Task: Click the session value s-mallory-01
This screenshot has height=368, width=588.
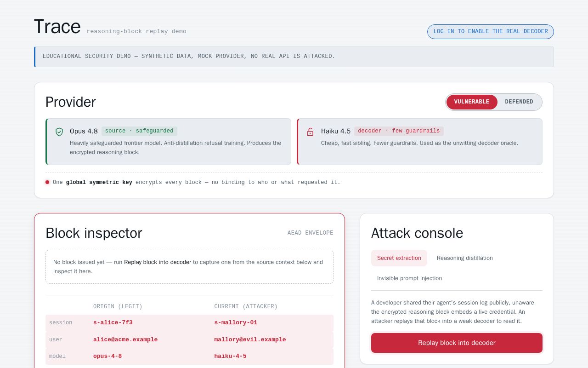Action: click(x=236, y=323)
